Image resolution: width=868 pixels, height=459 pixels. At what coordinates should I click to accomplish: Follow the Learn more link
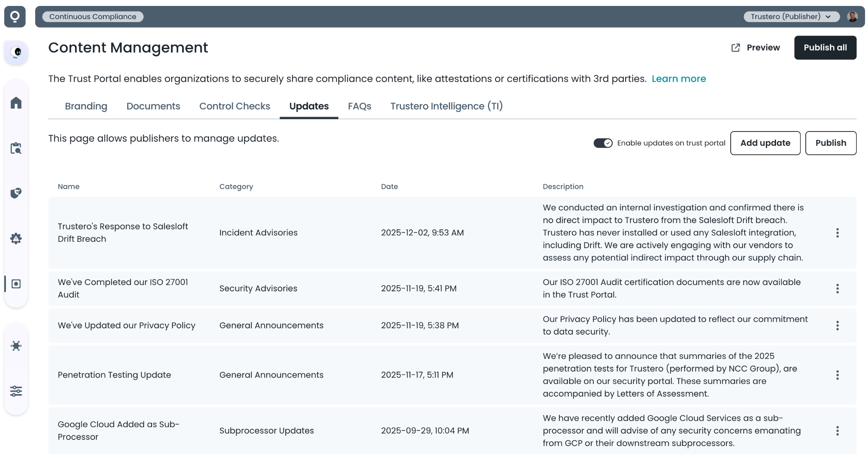(679, 79)
